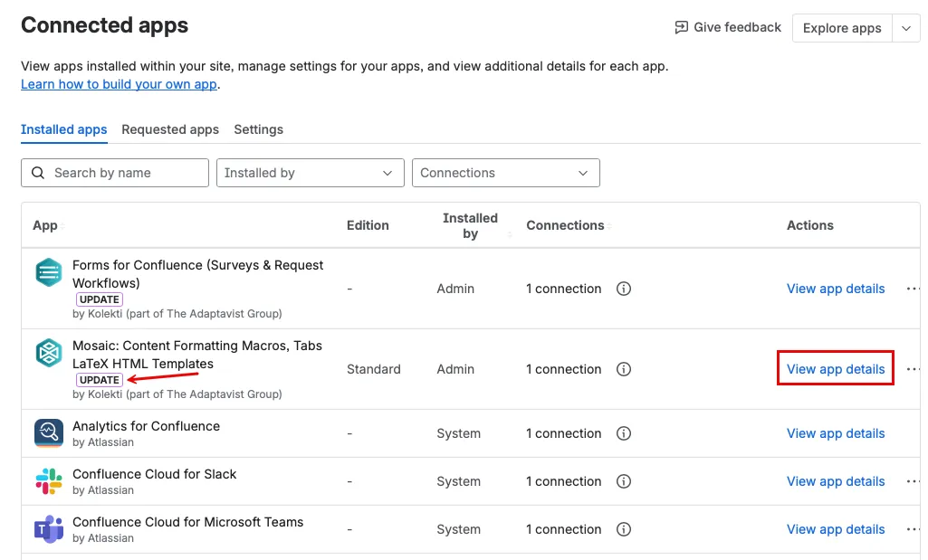928x560 pixels.
Task: Focus the Search by name field
Action: point(115,173)
